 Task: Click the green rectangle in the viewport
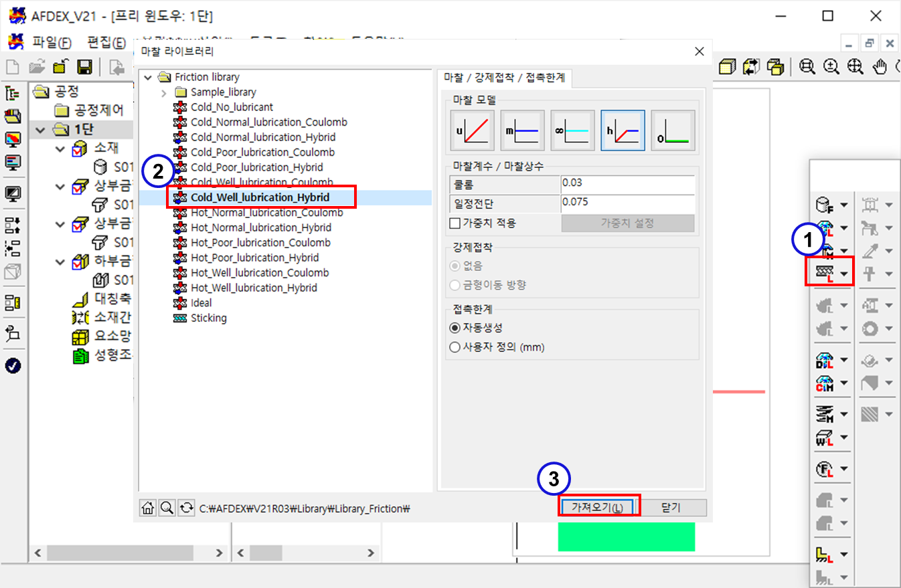(x=626, y=537)
